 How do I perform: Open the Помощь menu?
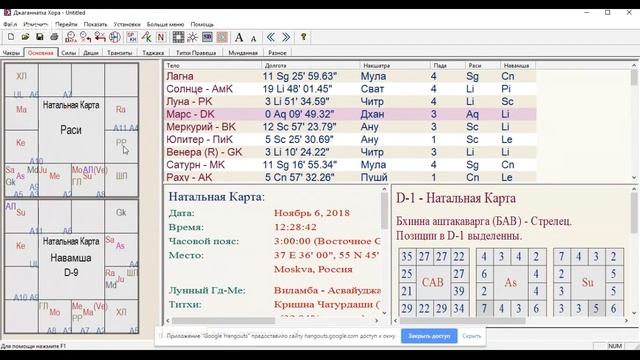point(202,24)
